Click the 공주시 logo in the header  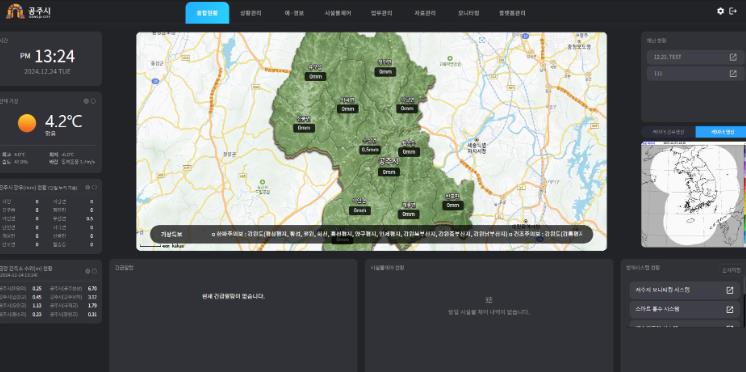pos(28,11)
